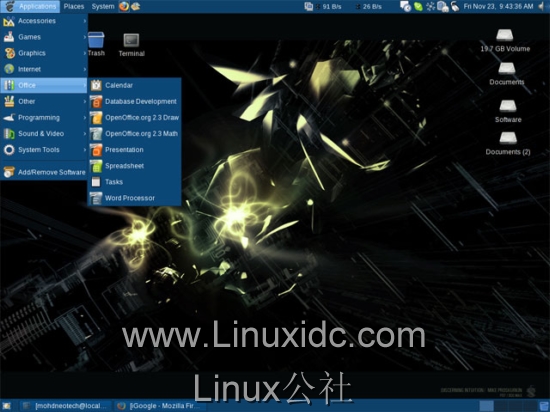Open the System menu
Image resolution: width=550 pixels, height=412 pixels.
tap(103, 6)
